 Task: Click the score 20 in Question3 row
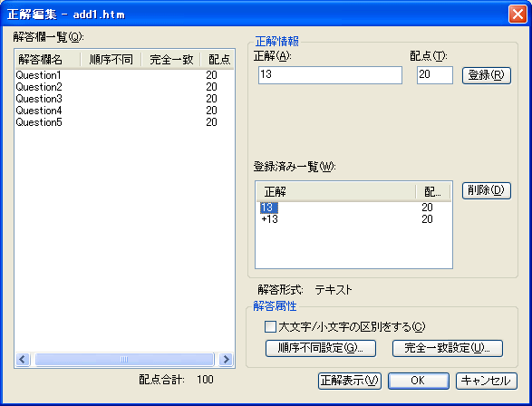tap(211, 99)
